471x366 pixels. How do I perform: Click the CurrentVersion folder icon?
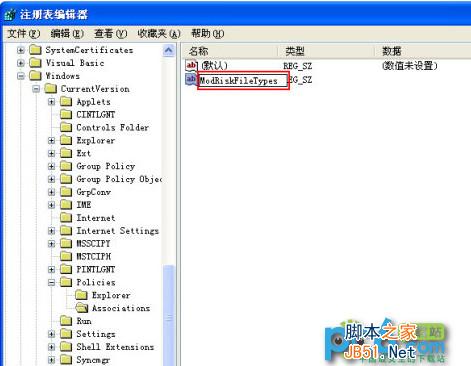coord(50,89)
